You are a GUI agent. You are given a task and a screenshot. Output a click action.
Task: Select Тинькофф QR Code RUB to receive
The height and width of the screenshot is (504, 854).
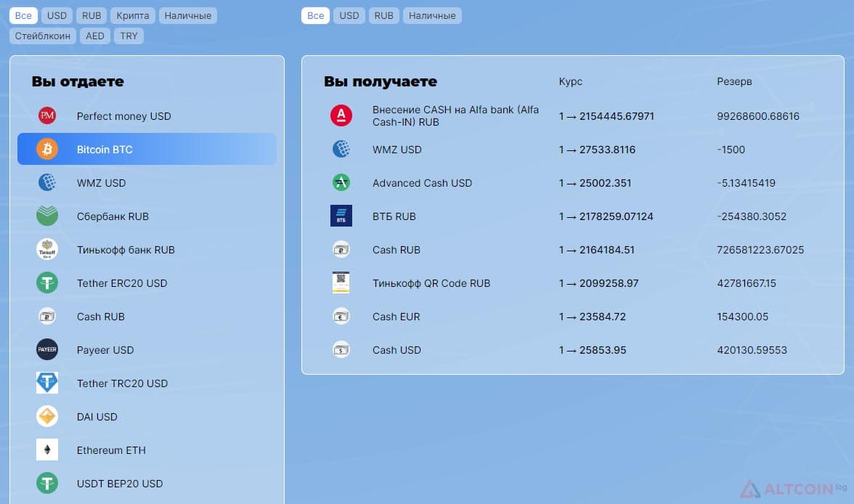pos(573,283)
